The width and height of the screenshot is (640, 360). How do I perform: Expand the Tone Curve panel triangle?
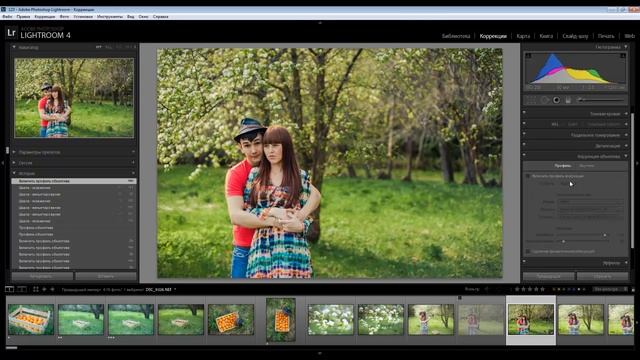tap(626, 114)
